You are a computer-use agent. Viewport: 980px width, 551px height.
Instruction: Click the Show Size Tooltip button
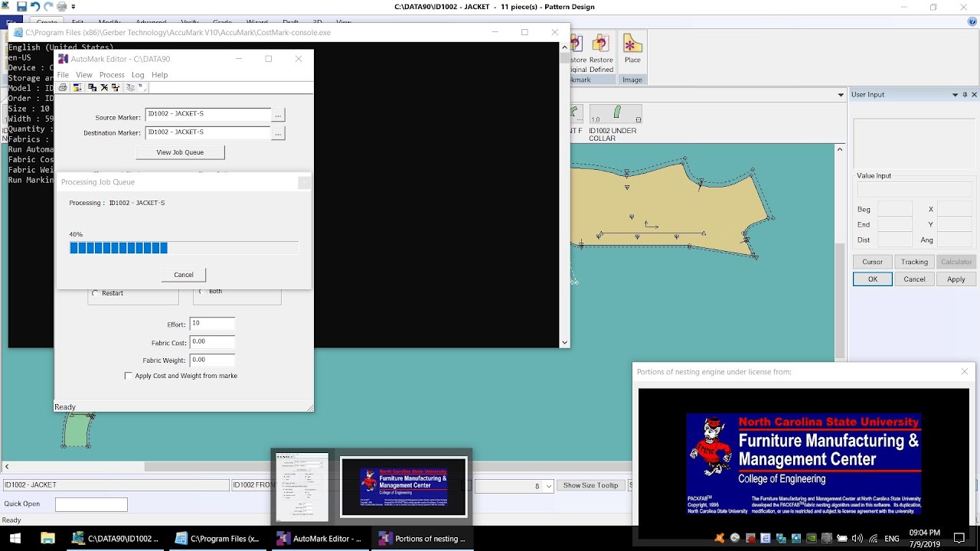[590, 485]
